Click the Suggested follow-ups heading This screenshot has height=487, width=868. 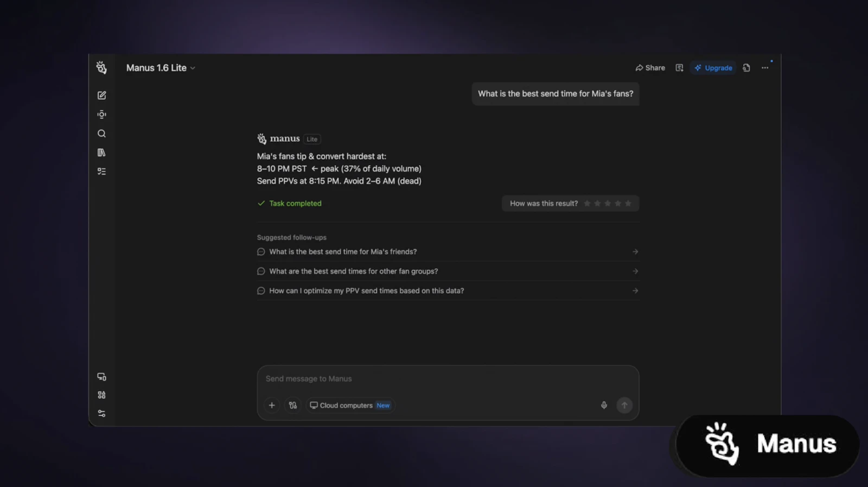point(292,238)
